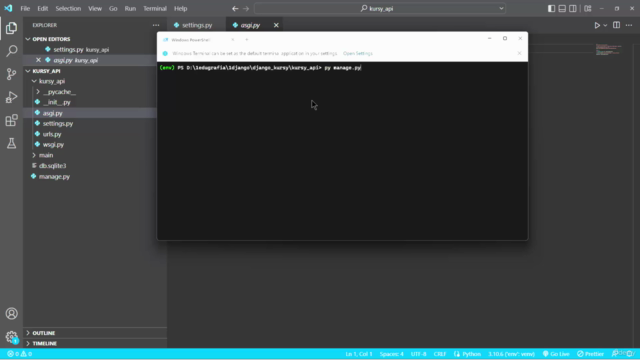The height and width of the screenshot is (360, 640).
Task: Click UTF-8 encoding status item
Action: 418,354
